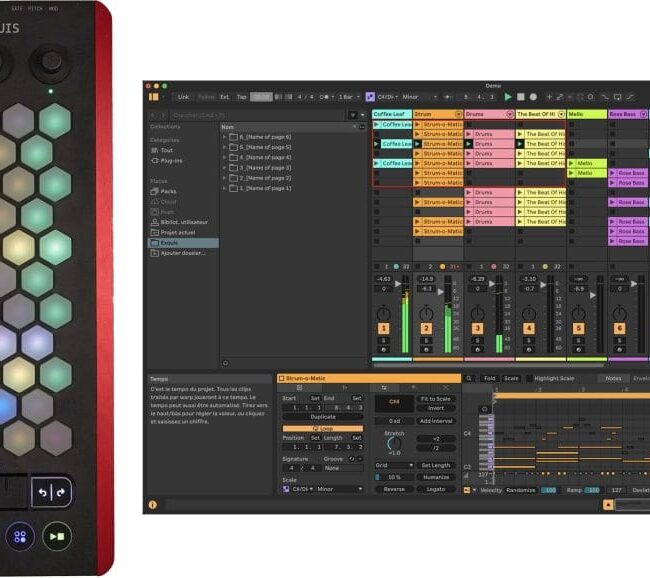Open the 1 Bar quantization dropdown
The width and height of the screenshot is (650, 578).
coord(349,97)
